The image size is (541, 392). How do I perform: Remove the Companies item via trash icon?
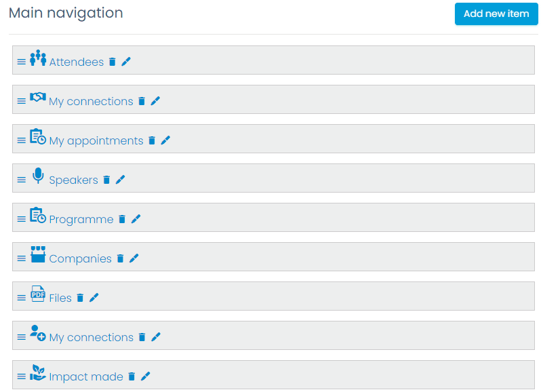[120, 258]
